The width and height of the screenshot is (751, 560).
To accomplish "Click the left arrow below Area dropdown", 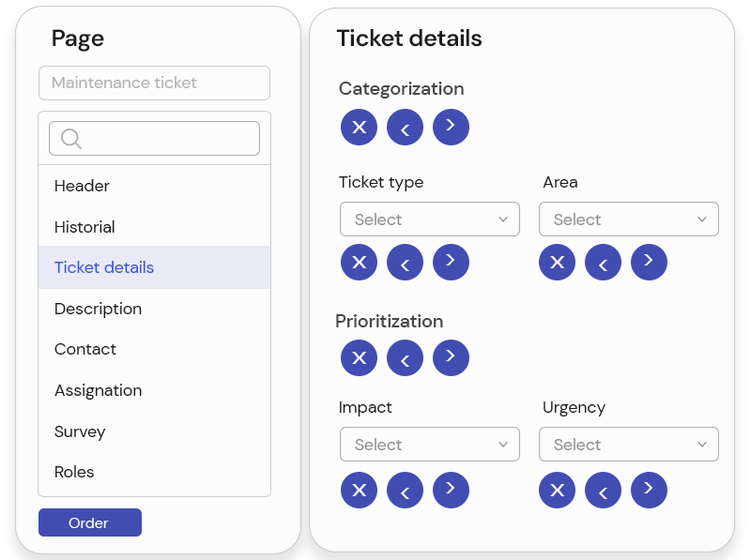I will click(603, 263).
